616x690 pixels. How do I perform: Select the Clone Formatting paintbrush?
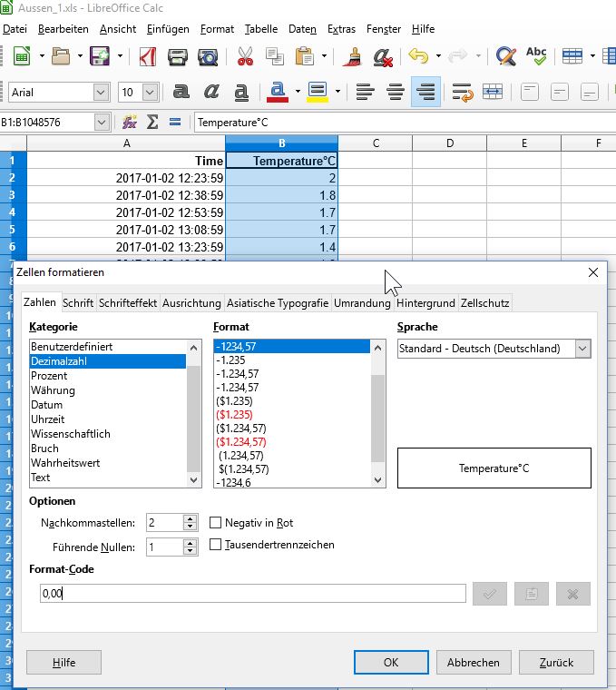click(x=353, y=56)
